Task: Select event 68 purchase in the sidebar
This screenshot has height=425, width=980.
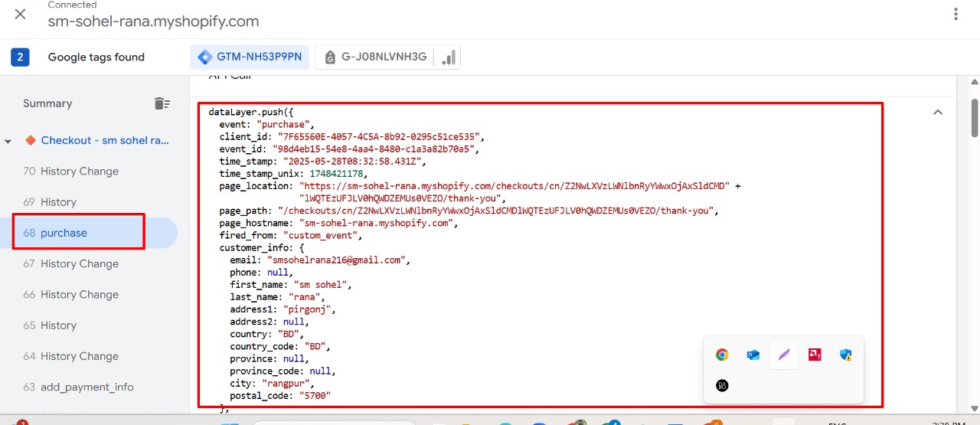Action: tap(88, 233)
